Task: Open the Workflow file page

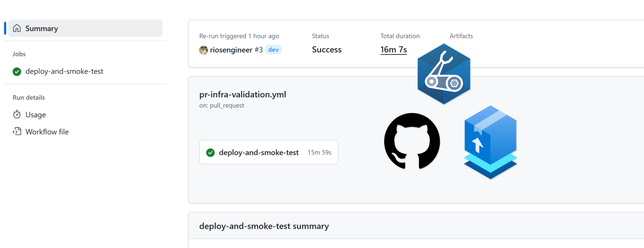Action: 47,132
